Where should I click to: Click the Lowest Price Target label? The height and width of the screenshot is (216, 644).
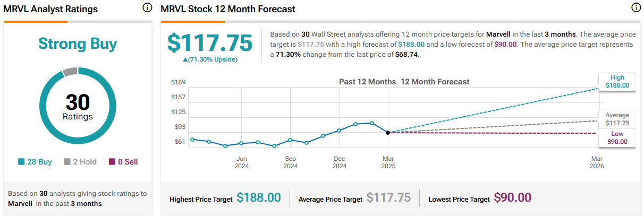[x=459, y=200]
